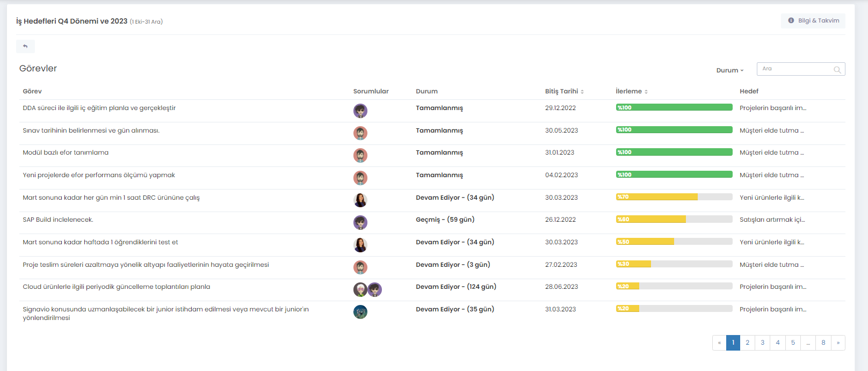Open first avatar of Cloud ürünlerle task
The width and height of the screenshot is (868, 371).
coord(360,289)
